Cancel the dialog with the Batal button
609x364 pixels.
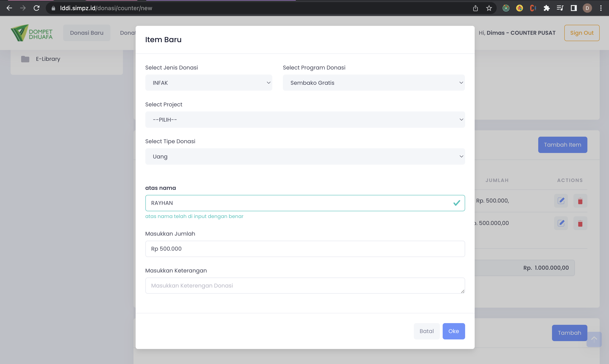tap(427, 331)
